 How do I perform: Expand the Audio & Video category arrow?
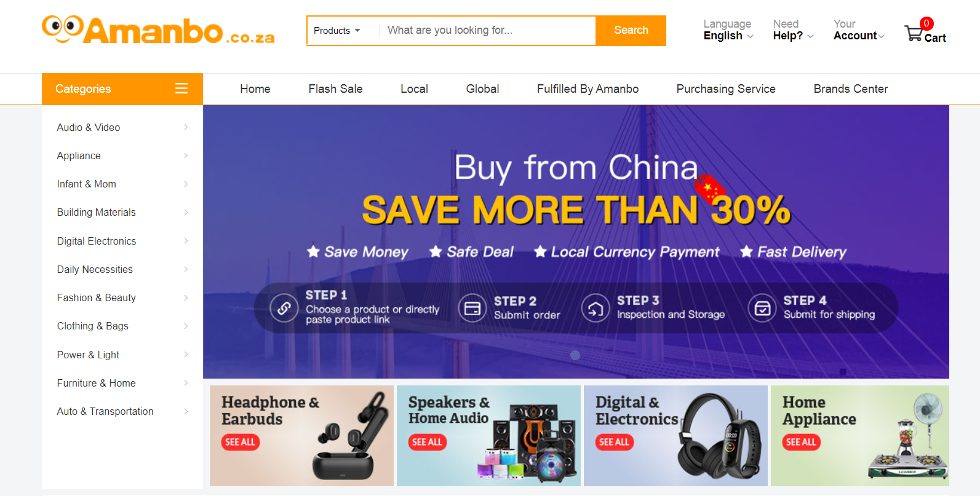186,127
